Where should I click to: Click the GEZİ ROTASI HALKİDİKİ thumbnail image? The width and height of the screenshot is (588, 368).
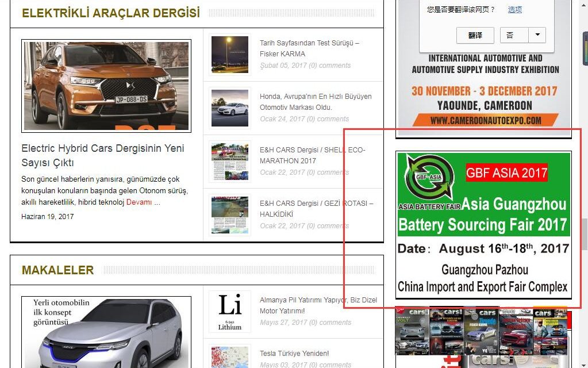(x=229, y=214)
